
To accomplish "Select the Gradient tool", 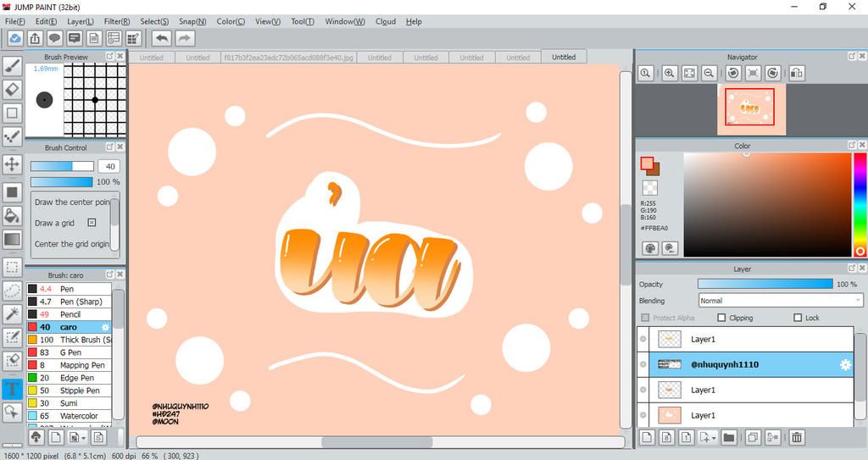I will pyautogui.click(x=12, y=239).
